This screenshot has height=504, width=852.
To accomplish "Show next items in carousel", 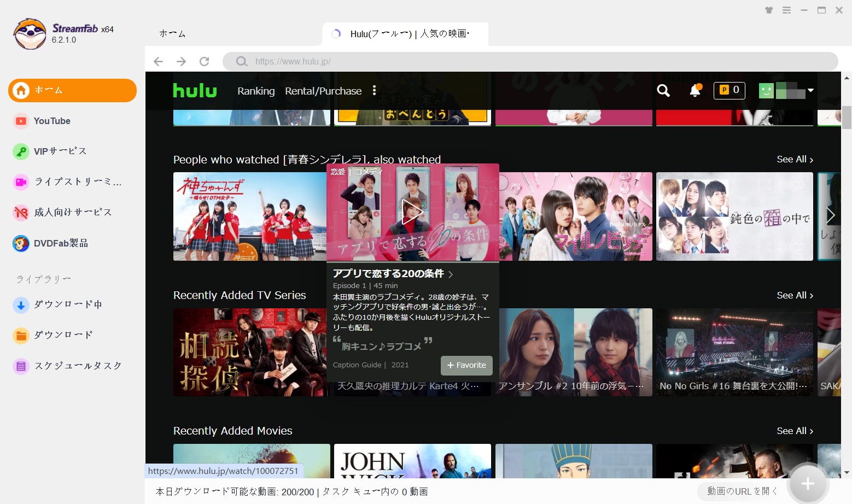I will (830, 216).
